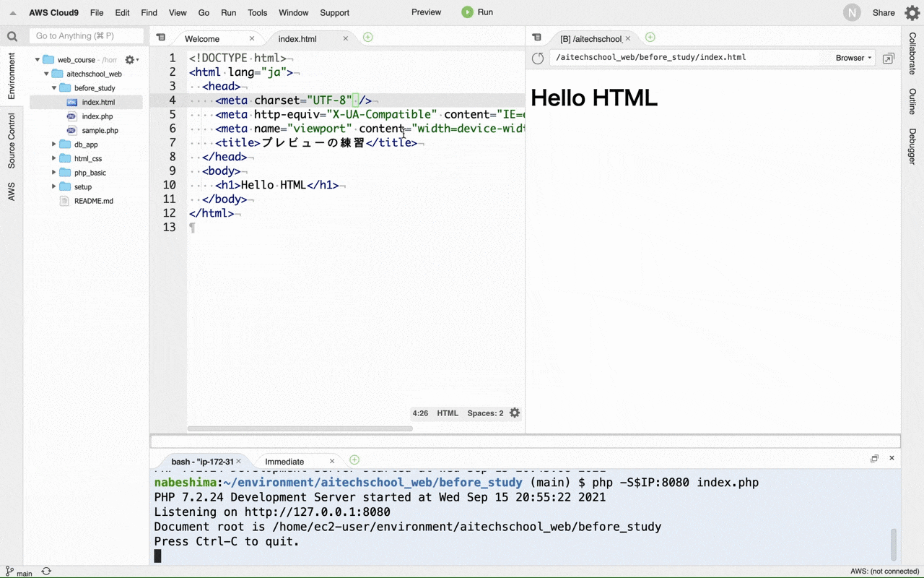The image size is (924, 578).
Task: Open the editor pane tab list menu icon
Action: coord(161,38)
